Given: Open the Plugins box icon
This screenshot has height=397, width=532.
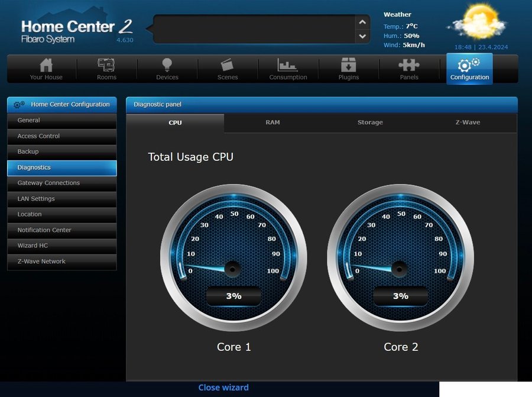Looking at the screenshot, I should click(349, 64).
